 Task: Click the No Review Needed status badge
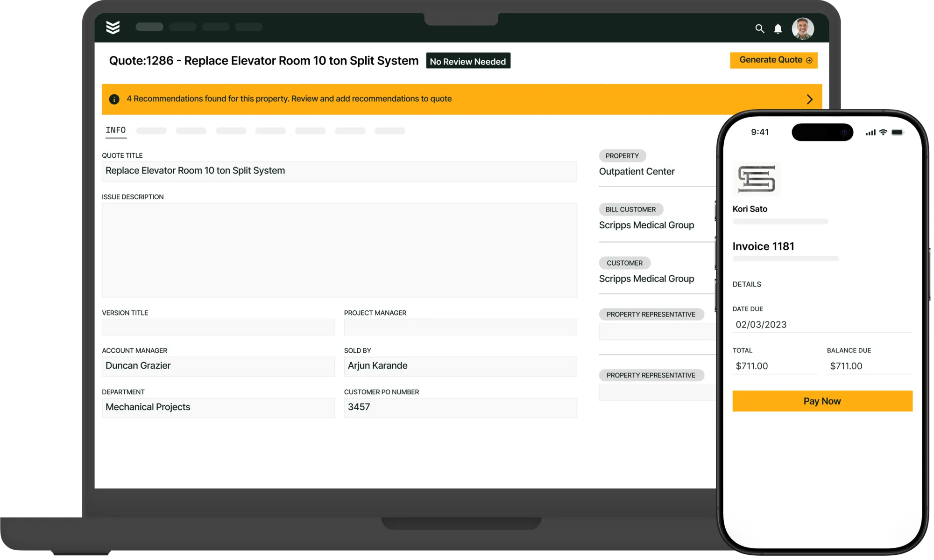point(467,61)
